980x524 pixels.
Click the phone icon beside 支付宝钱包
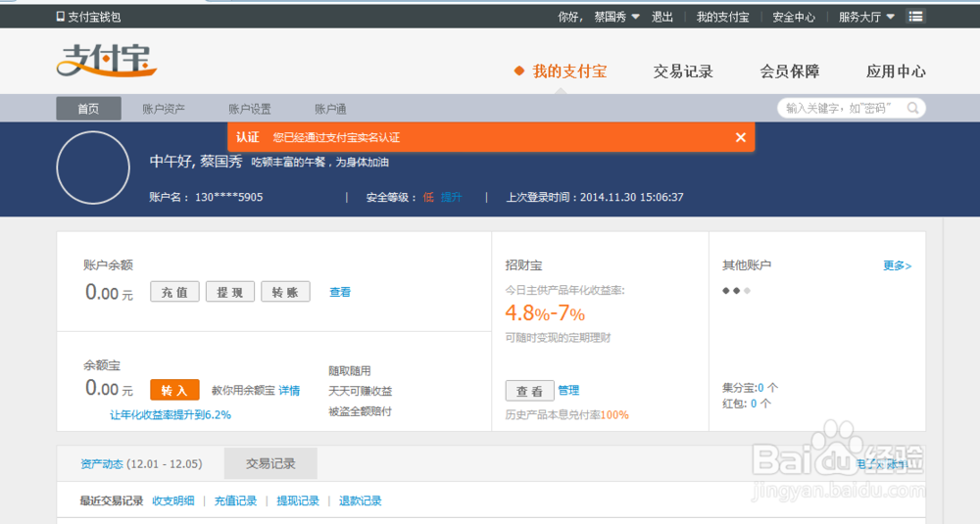pos(60,17)
